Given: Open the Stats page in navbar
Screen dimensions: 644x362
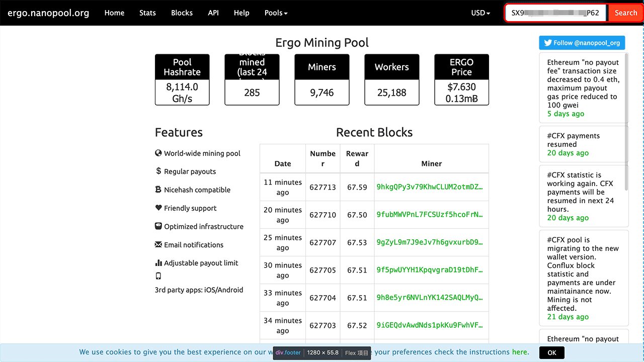Looking at the screenshot, I should [147, 13].
